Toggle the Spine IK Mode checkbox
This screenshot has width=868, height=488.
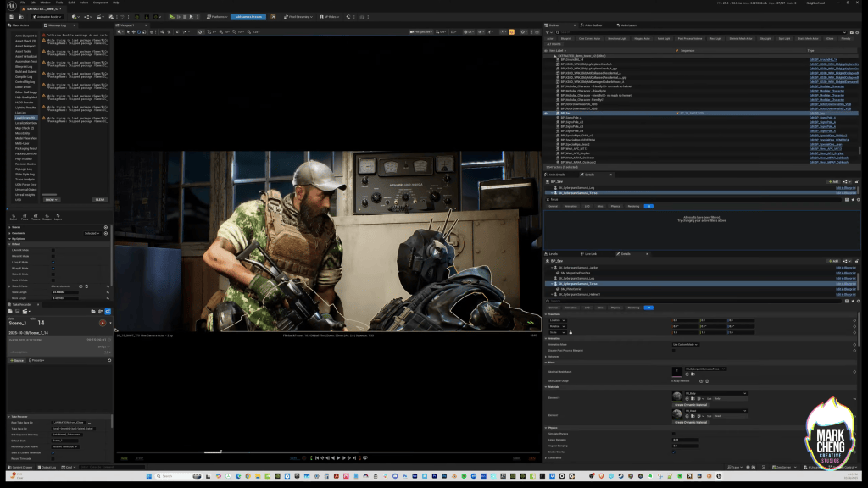click(53, 274)
